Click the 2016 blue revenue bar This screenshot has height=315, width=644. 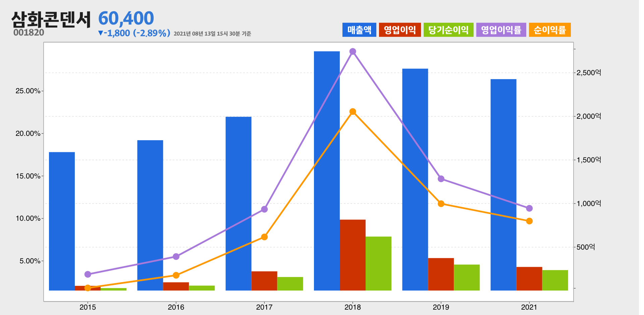click(x=150, y=215)
